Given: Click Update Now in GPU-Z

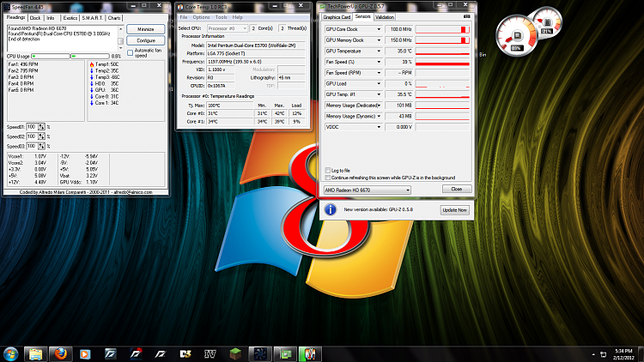Looking at the screenshot, I should [x=454, y=209].
